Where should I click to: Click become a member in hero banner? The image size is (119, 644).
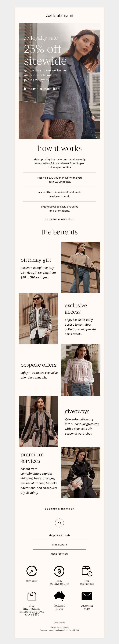point(41,89)
